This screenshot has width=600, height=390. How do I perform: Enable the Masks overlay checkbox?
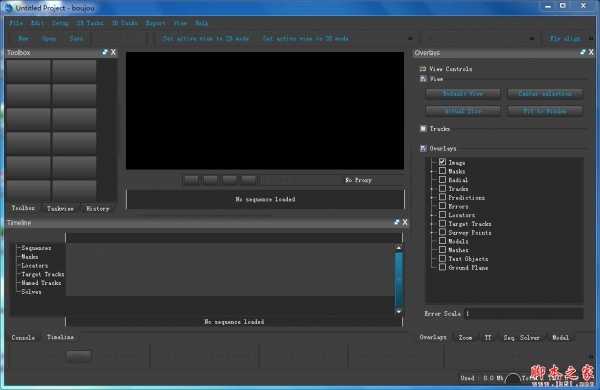pyautogui.click(x=442, y=171)
